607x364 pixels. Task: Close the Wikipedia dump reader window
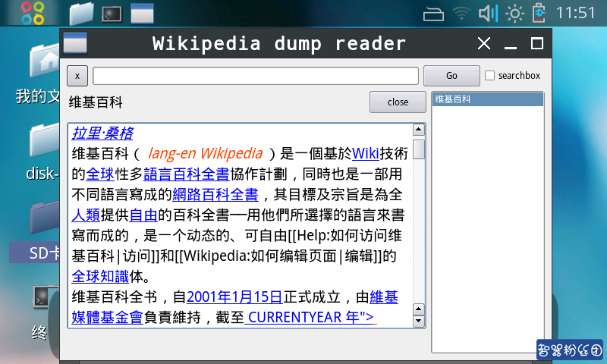[x=484, y=43]
